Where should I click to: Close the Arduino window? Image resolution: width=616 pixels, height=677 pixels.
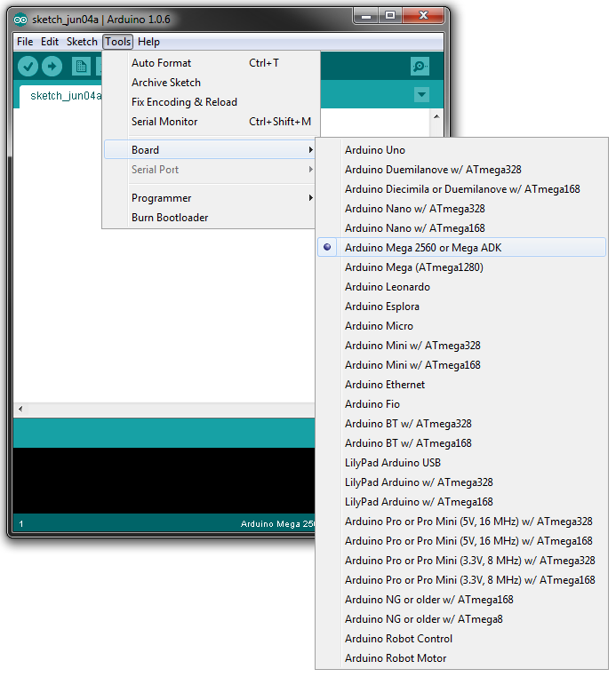[x=423, y=16]
